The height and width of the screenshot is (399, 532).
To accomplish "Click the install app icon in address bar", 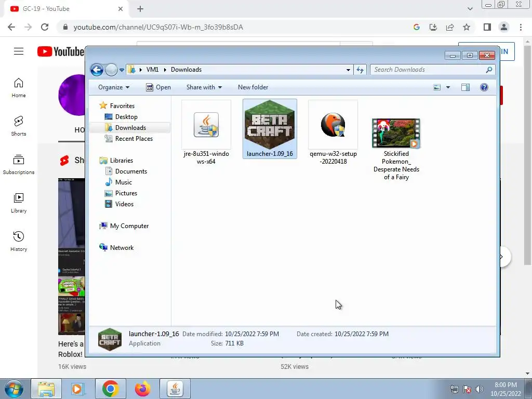I will click(433, 27).
